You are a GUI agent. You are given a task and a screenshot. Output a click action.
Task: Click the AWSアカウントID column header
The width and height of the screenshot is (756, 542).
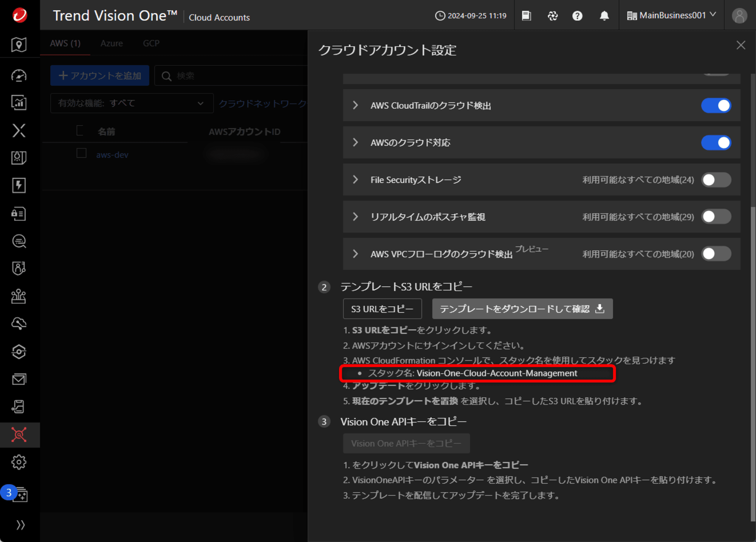(245, 132)
